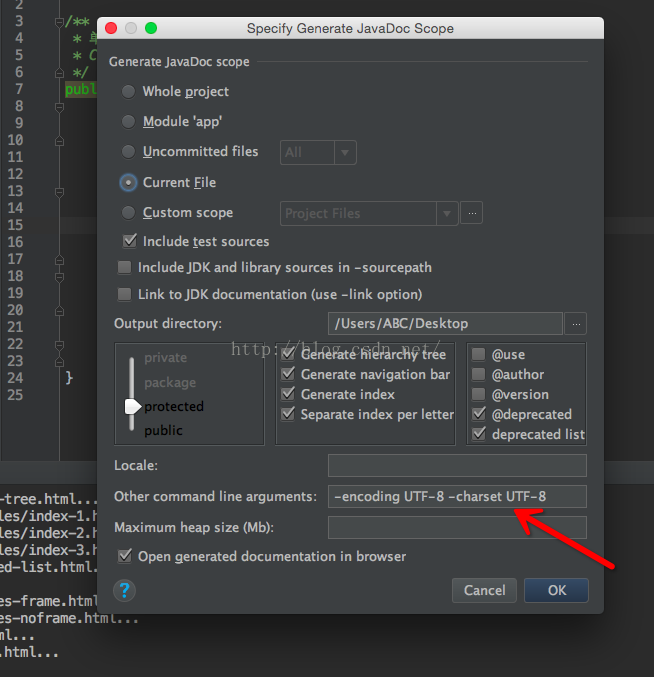Enable the @version tag checkbox
This screenshot has width=654, height=677.
(x=478, y=394)
